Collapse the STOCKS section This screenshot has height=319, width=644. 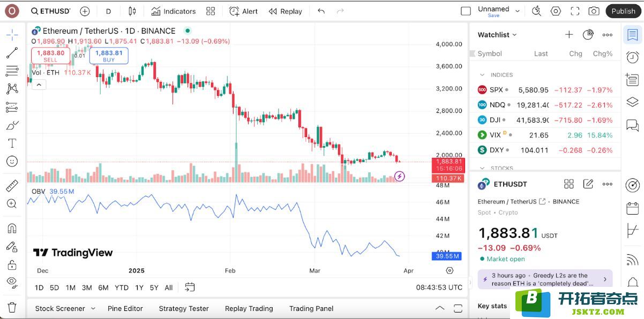click(482, 168)
